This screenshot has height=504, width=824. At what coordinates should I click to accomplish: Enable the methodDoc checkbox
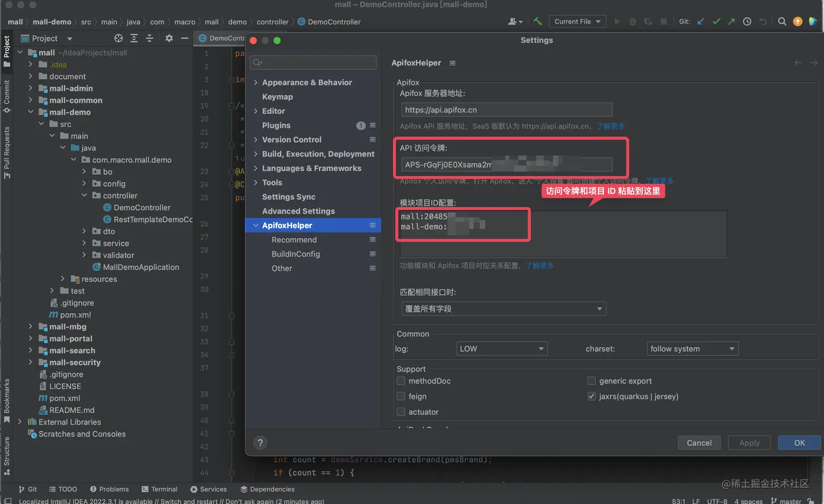click(401, 381)
